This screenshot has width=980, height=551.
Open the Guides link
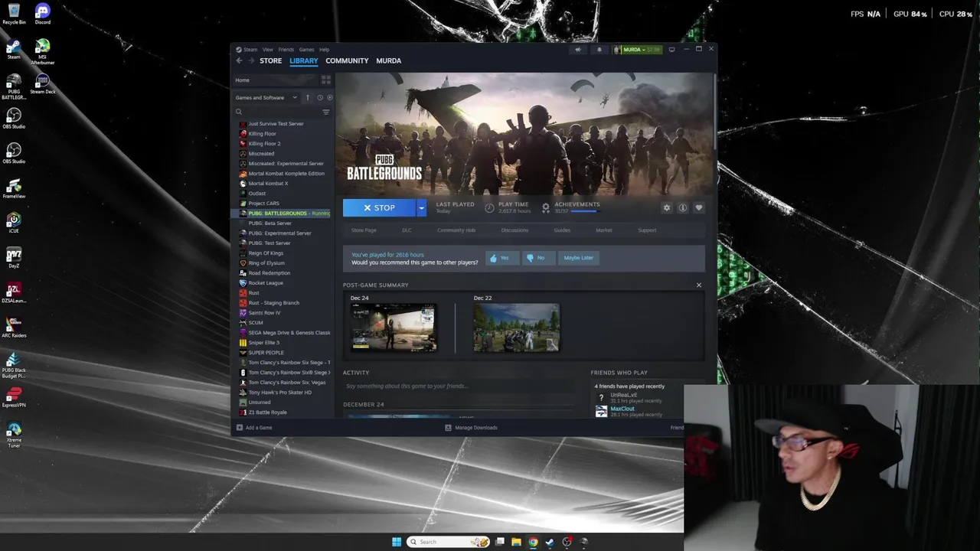pyautogui.click(x=562, y=230)
